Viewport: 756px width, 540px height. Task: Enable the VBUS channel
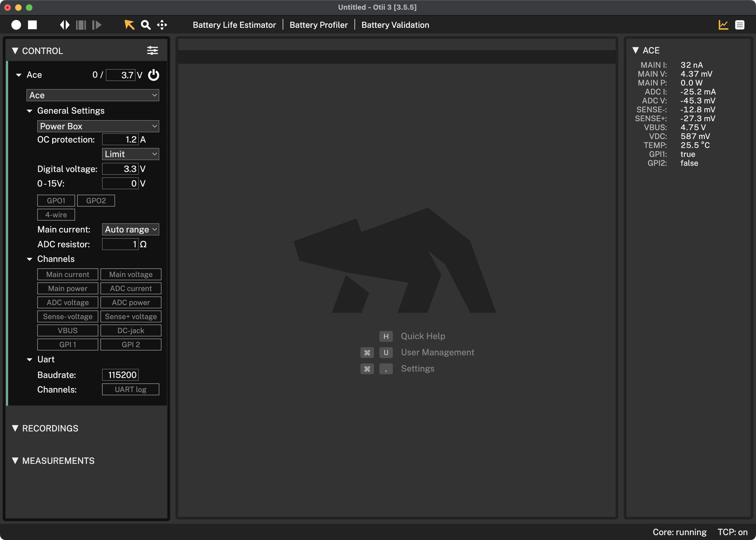click(68, 330)
